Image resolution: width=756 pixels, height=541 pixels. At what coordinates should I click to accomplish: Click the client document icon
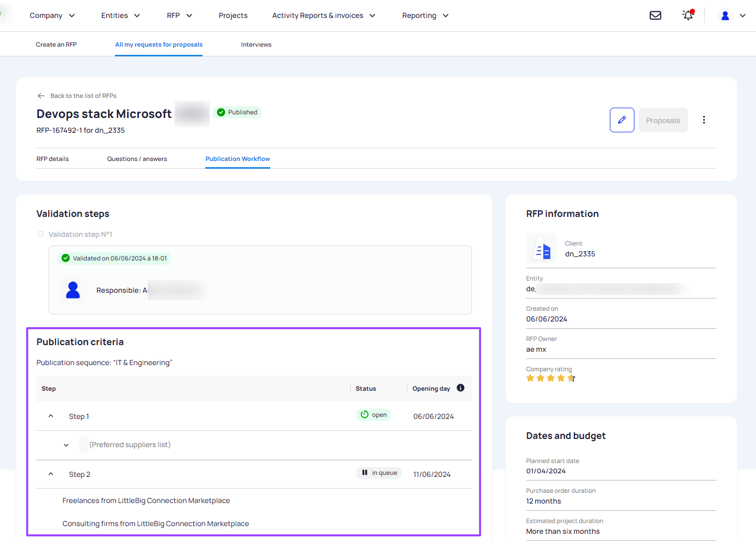click(542, 248)
